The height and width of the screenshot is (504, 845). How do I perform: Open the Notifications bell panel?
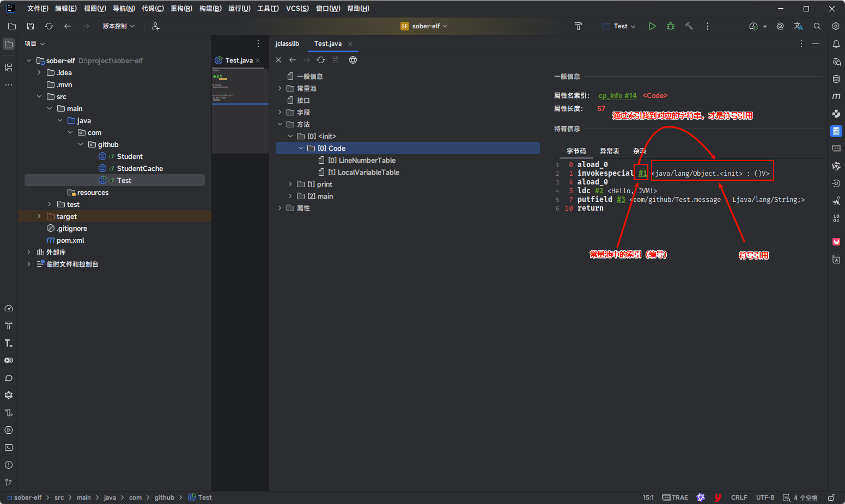click(x=836, y=44)
